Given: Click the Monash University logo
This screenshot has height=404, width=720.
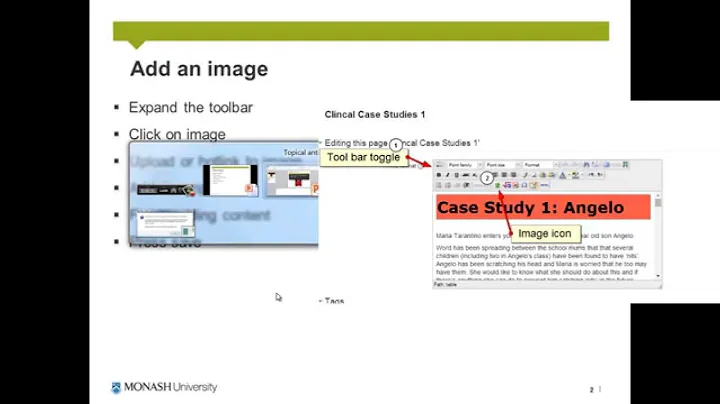Looking at the screenshot, I should (x=164, y=387).
